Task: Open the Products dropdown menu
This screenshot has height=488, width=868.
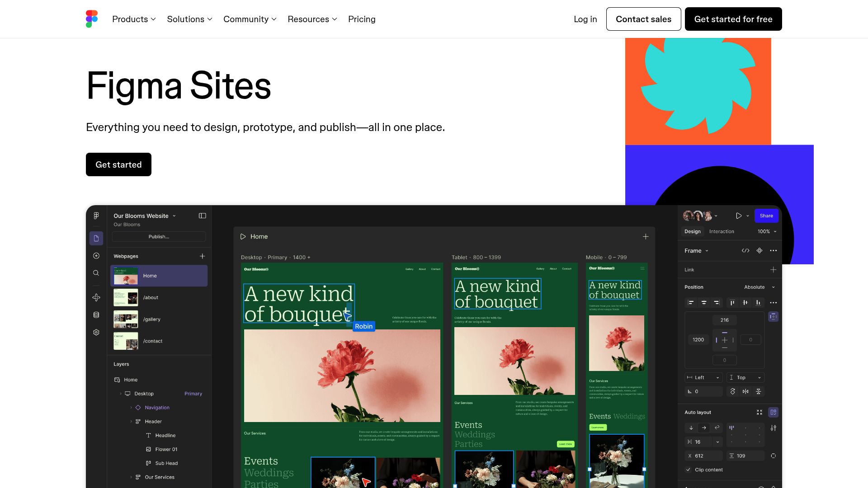Action: tap(134, 19)
